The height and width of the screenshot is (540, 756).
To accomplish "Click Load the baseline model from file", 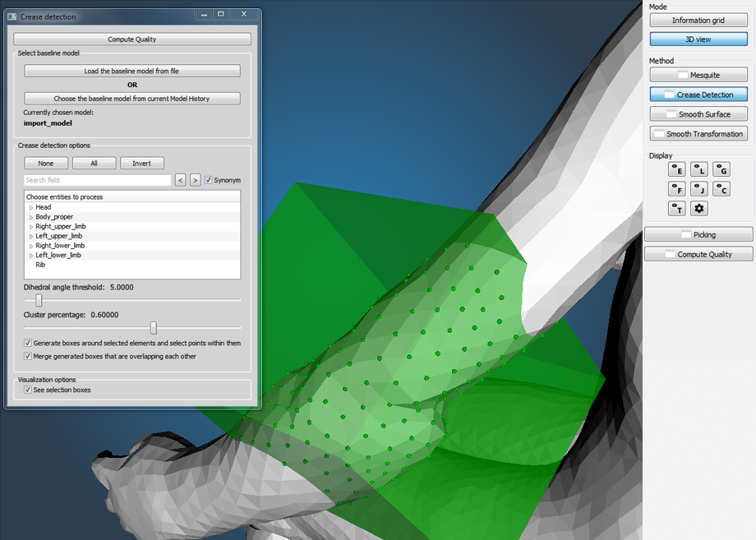I will (132, 71).
